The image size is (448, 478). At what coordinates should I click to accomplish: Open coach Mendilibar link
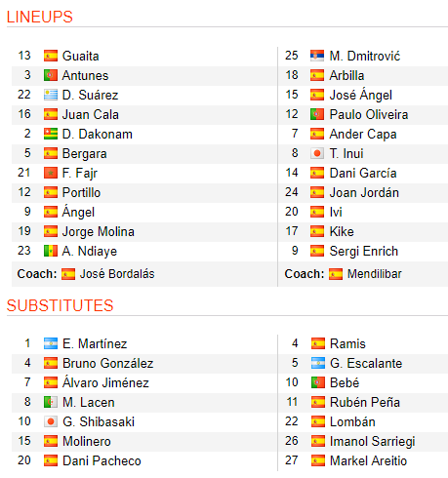(x=375, y=274)
